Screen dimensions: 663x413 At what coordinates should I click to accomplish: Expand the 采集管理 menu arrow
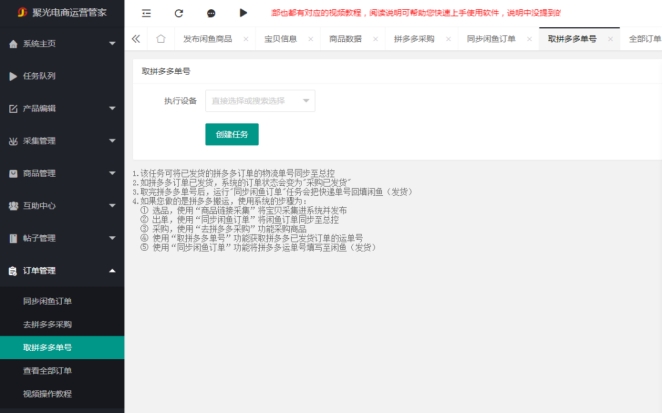(x=112, y=141)
